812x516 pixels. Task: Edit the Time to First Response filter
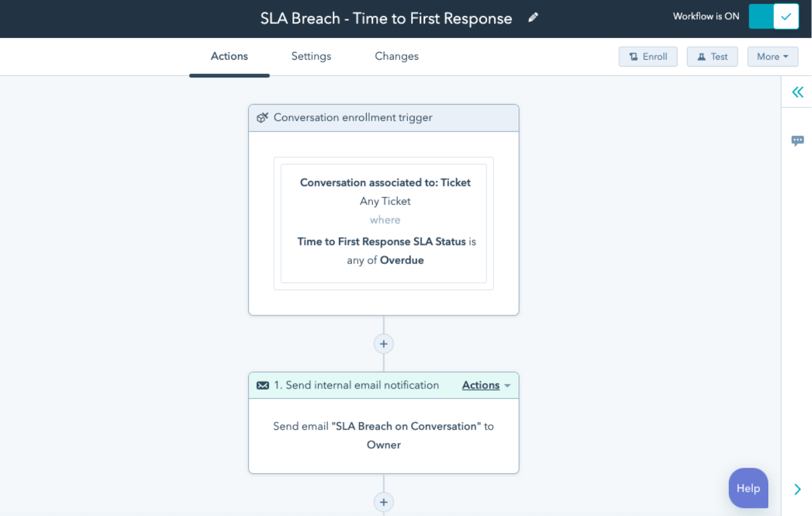tap(384, 251)
